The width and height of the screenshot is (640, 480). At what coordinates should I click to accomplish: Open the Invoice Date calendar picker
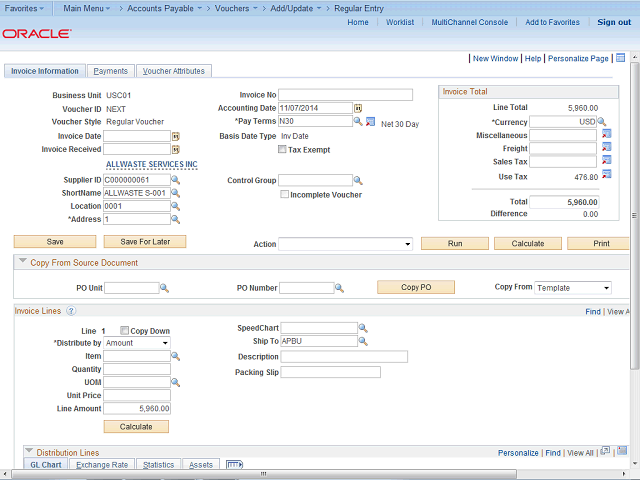point(175,136)
